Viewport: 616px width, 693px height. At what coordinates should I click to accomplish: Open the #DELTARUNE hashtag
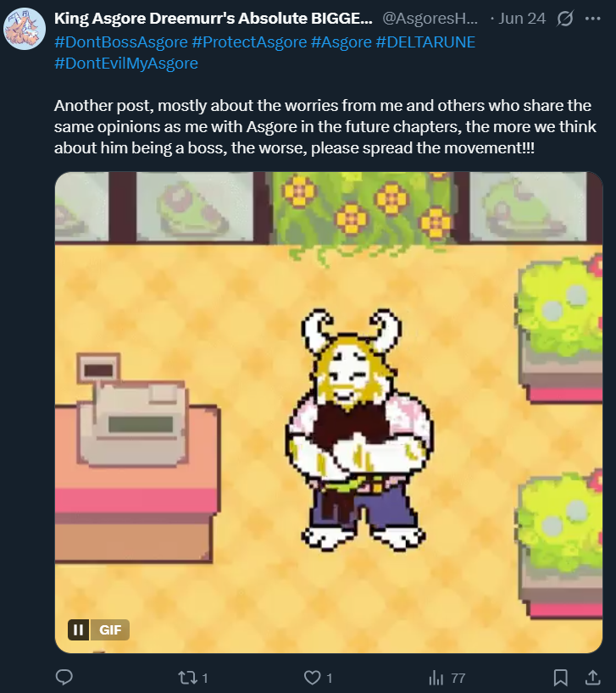[x=425, y=42]
